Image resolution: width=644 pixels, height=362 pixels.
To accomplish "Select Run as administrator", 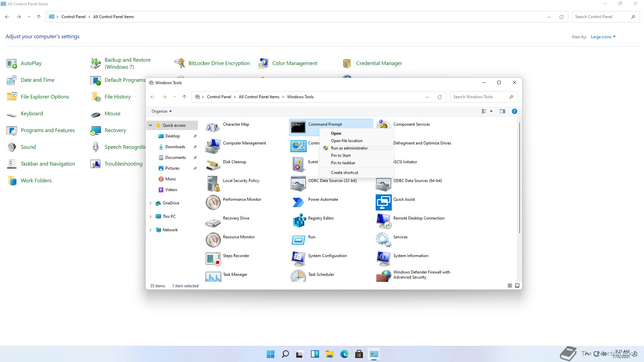I will coord(356,148).
